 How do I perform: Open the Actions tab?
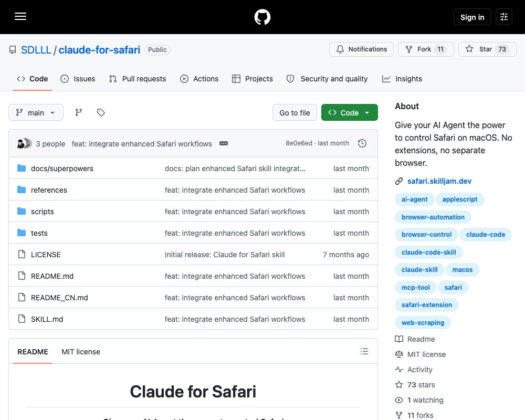pyautogui.click(x=199, y=79)
